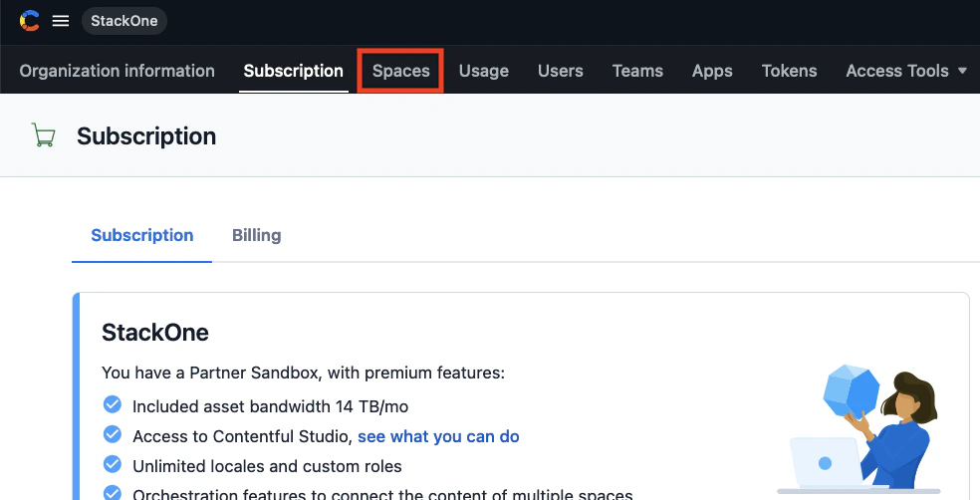Image resolution: width=980 pixels, height=500 pixels.
Task: Click the checkmark beside Orchestration features
Action: [113, 493]
